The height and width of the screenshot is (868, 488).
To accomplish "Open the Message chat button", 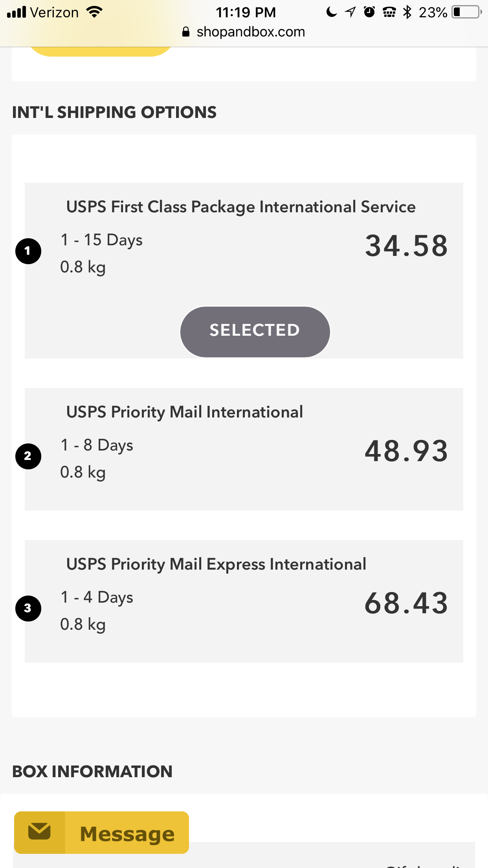I will [101, 833].
